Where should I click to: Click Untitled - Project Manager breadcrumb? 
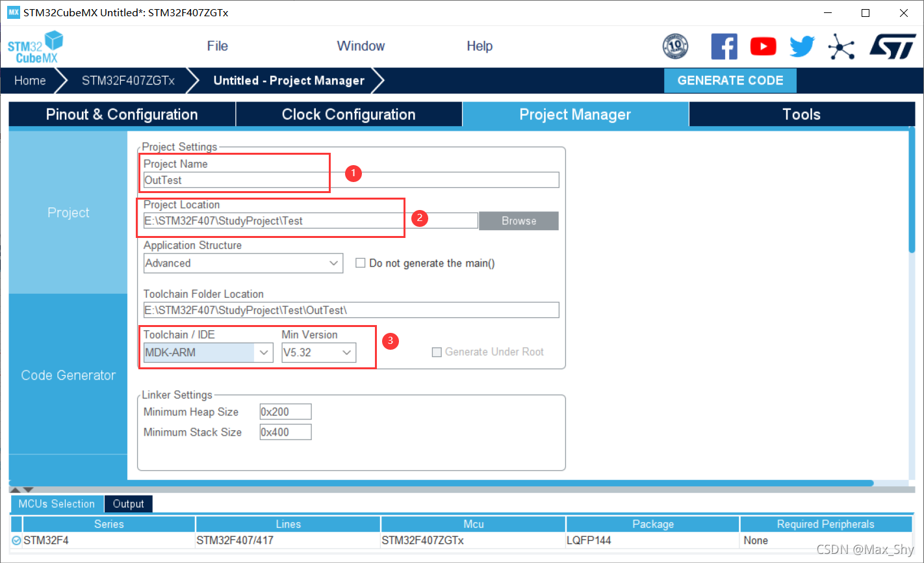point(289,81)
